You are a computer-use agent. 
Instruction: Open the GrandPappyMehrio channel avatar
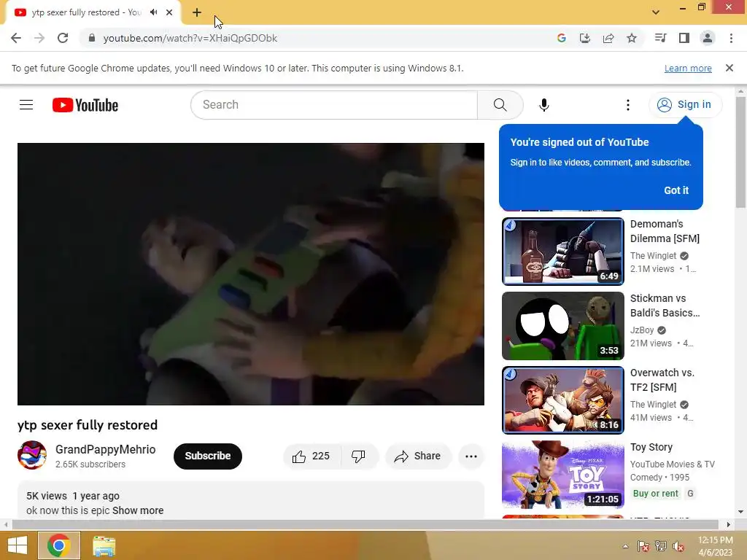32,455
